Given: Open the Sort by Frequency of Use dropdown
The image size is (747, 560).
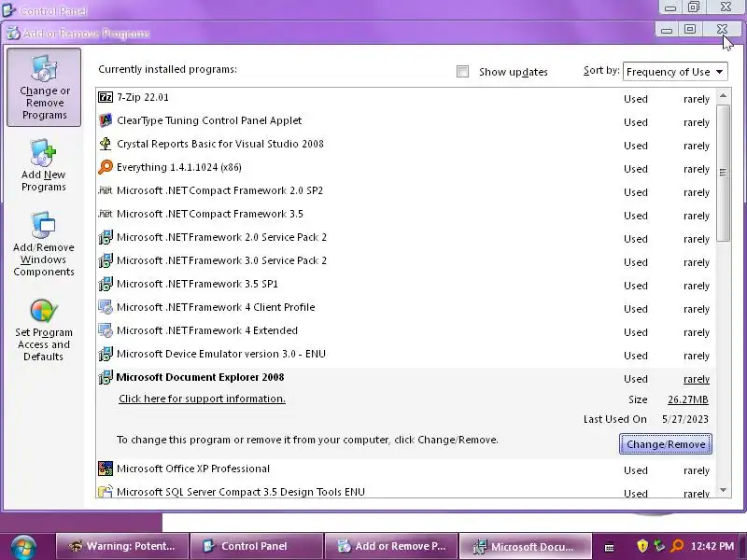Looking at the screenshot, I should pyautogui.click(x=675, y=72).
